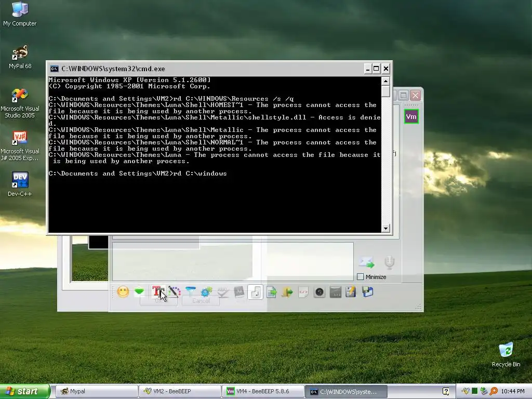Open Microsoft Visual Studio 2005 shortcut

(x=20, y=103)
